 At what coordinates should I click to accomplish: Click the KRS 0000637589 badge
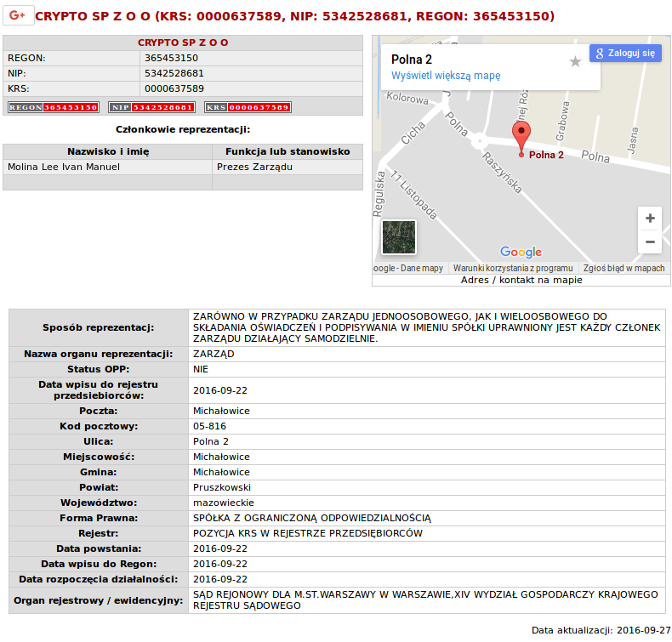click(248, 107)
